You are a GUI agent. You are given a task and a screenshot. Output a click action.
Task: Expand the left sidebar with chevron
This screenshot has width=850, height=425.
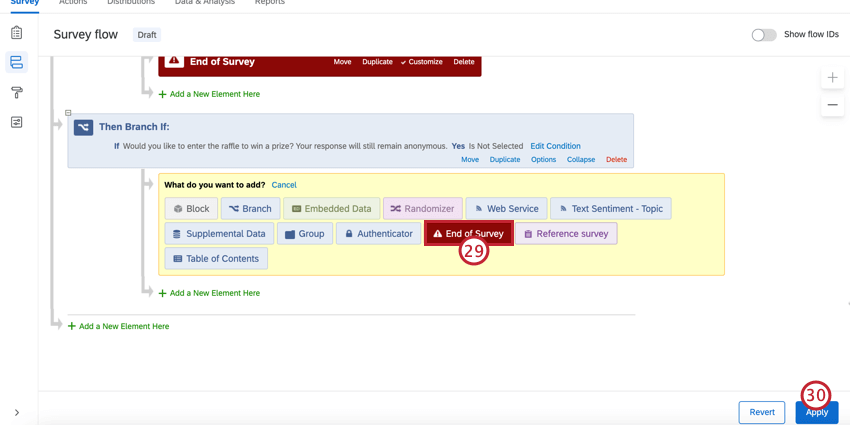[17, 413]
